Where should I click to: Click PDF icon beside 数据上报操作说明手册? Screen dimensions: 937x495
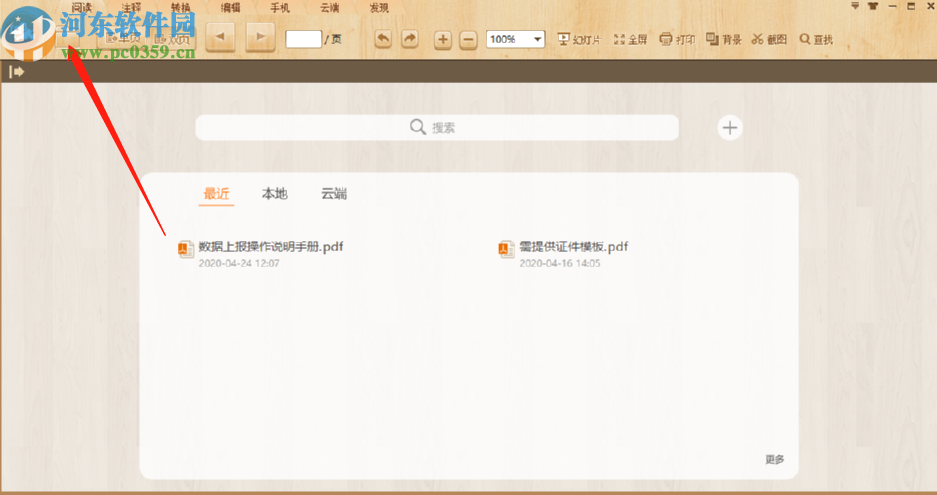(x=186, y=249)
